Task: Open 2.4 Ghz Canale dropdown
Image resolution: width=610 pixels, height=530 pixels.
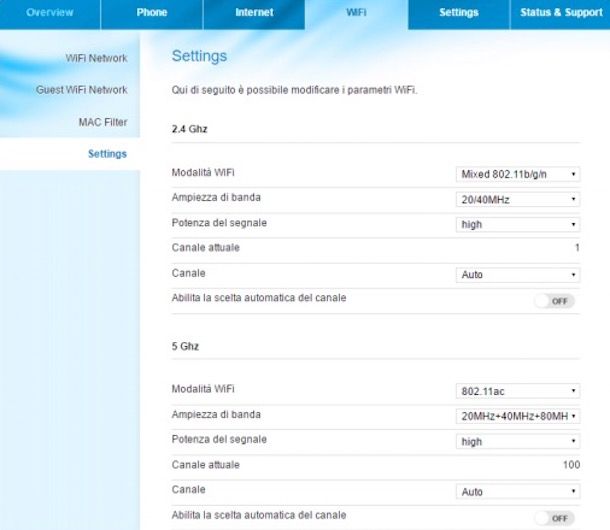Action: (518, 275)
